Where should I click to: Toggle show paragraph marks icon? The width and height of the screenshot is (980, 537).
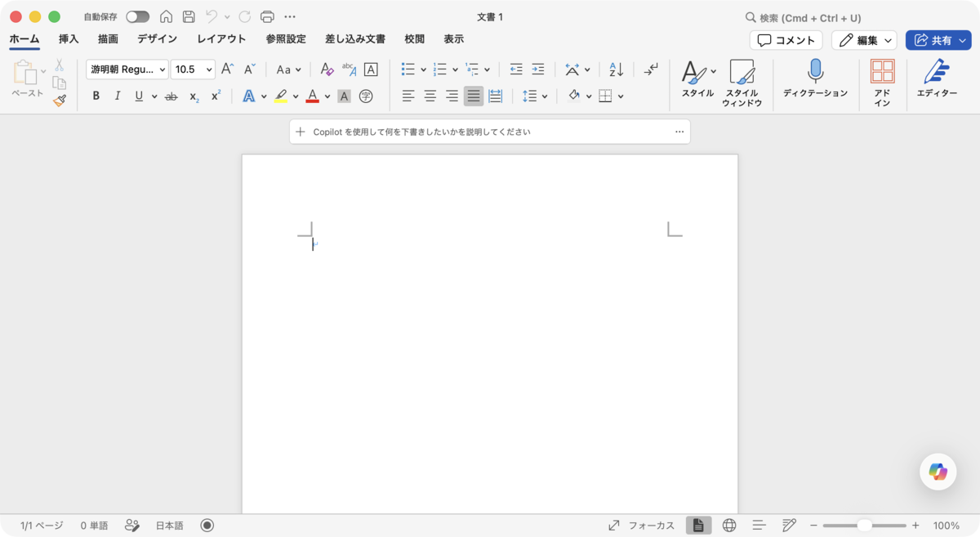[650, 69]
